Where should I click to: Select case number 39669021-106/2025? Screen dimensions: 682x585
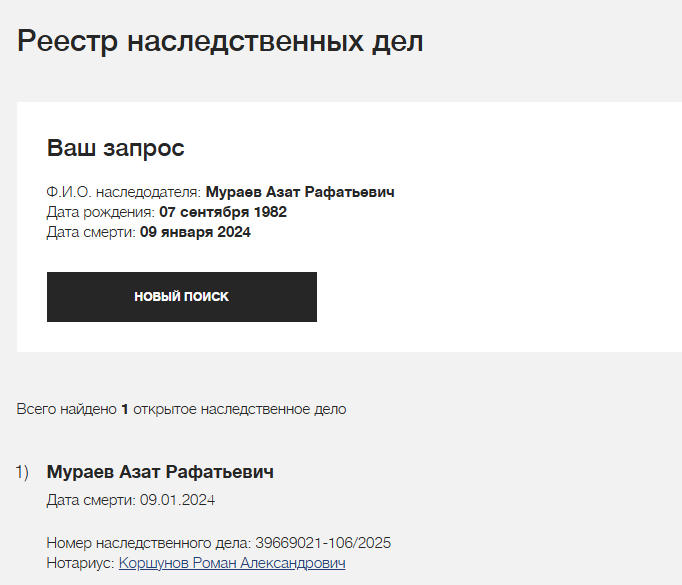[x=323, y=543]
